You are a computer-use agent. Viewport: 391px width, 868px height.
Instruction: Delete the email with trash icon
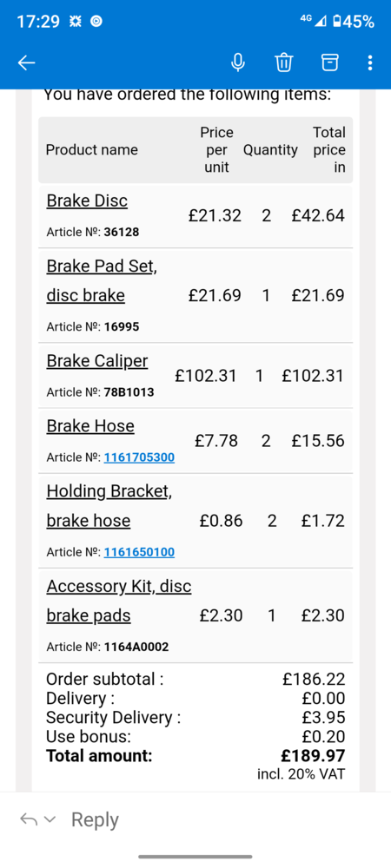pos(284,63)
